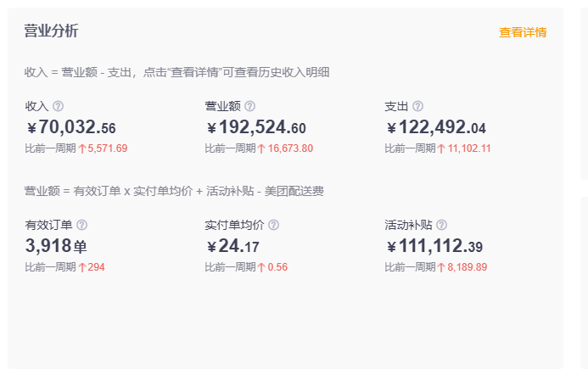This screenshot has height=375, width=588.
Task: Click the help icon beside 有效订单
Action: click(x=81, y=225)
